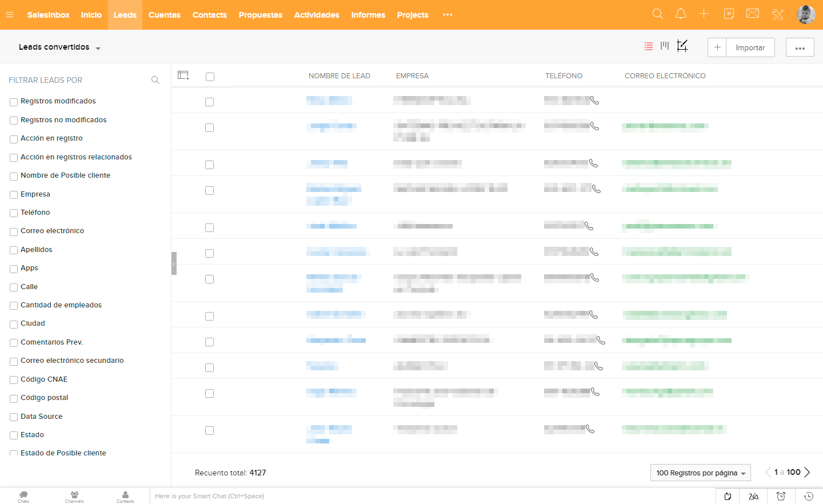Open the mail envelope icon
This screenshot has height=504, width=823.
tap(753, 14)
